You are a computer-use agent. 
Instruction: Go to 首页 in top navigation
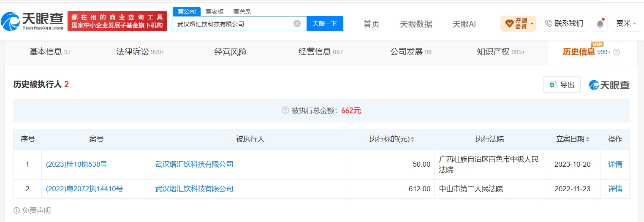tap(372, 24)
